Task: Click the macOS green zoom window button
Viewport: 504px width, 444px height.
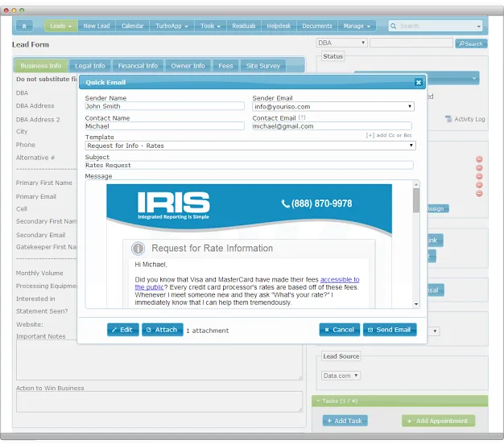Action: click(x=22, y=10)
